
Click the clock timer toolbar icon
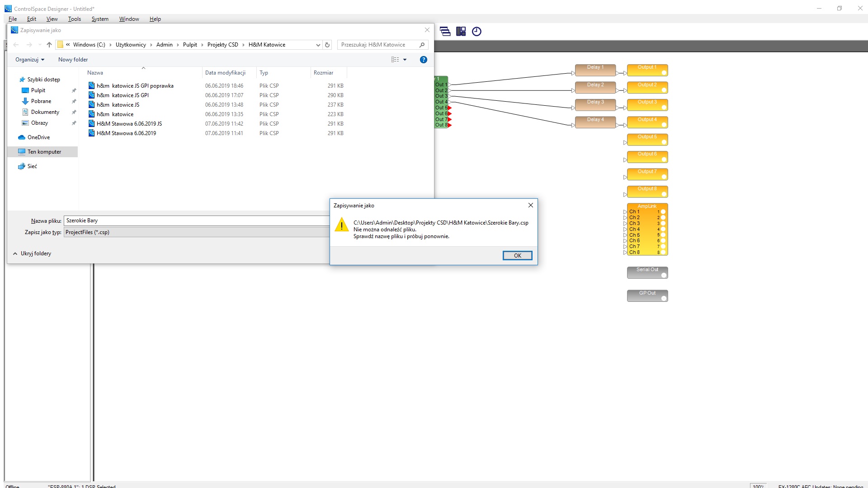click(476, 31)
